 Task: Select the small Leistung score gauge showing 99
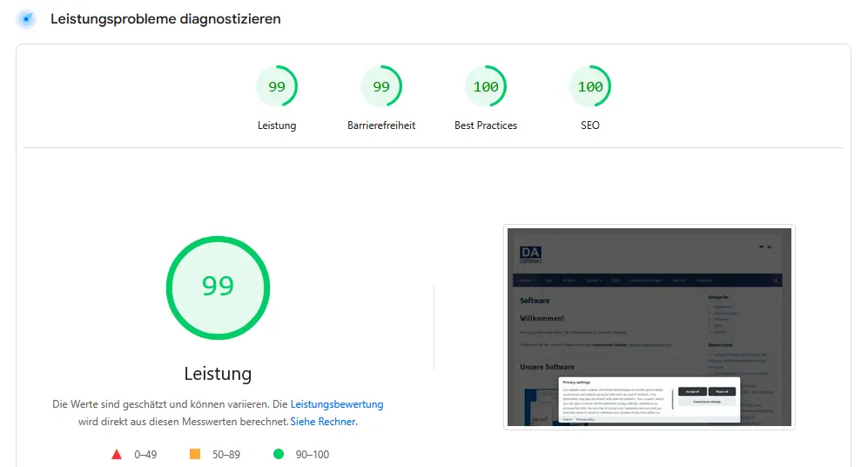point(277,87)
